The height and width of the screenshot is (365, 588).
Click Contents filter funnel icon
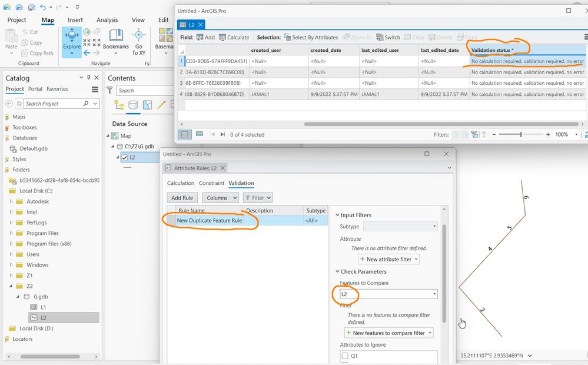(109, 90)
